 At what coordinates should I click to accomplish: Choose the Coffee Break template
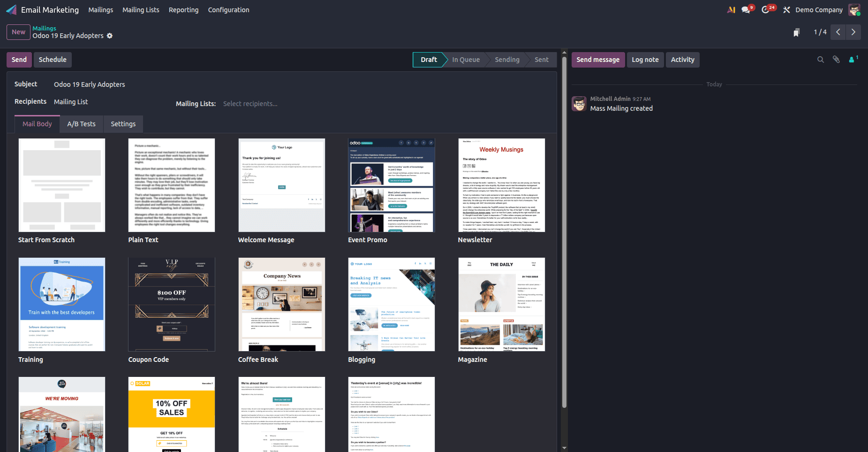[x=282, y=304]
